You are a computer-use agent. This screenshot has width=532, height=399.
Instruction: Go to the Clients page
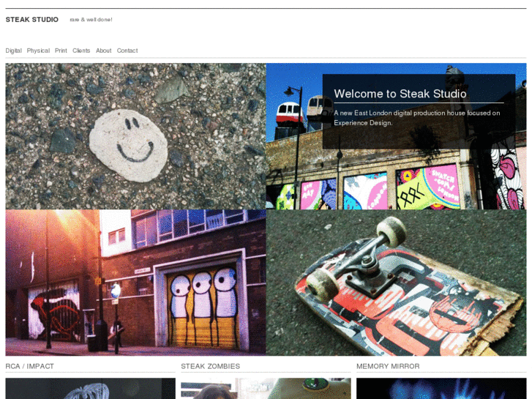81,51
